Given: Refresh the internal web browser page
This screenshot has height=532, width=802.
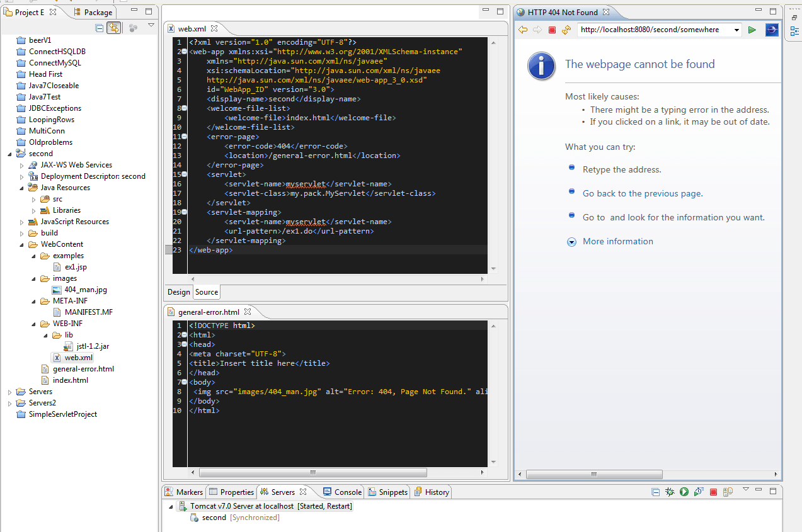Looking at the screenshot, I should click(x=566, y=30).
